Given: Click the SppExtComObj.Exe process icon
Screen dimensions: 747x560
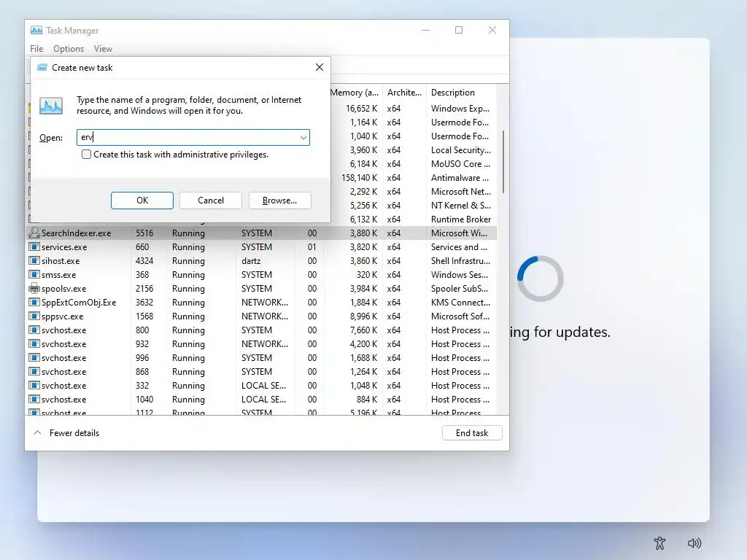Looking at the screenshot, I should tap(34, 302).
